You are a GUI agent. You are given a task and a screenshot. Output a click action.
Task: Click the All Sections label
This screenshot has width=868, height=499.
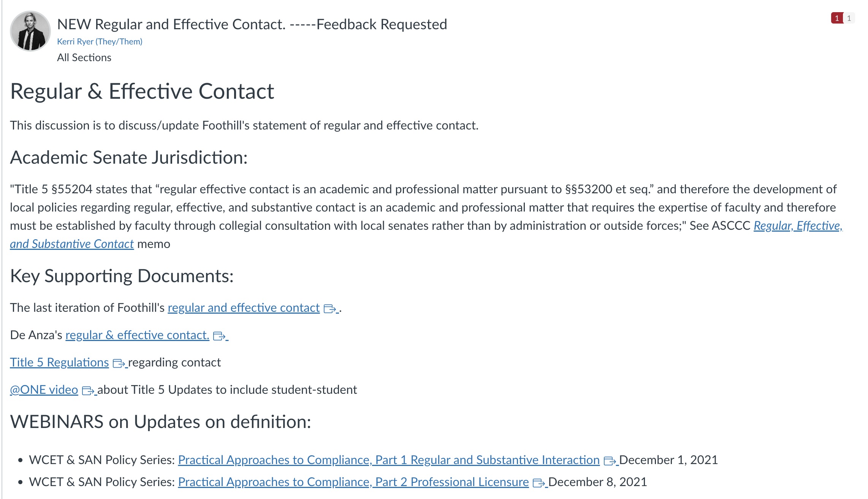pyautogui.click(x=84, y=57)
